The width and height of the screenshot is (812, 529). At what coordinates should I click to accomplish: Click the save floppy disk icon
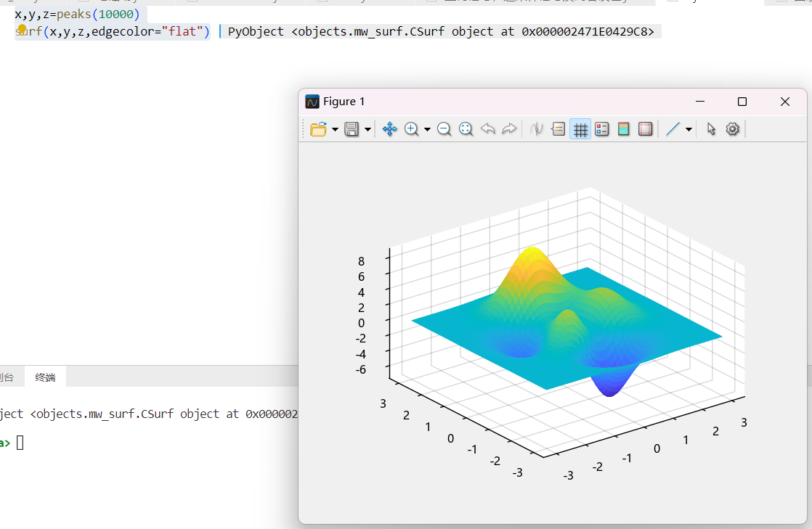(x=352, y=129)
